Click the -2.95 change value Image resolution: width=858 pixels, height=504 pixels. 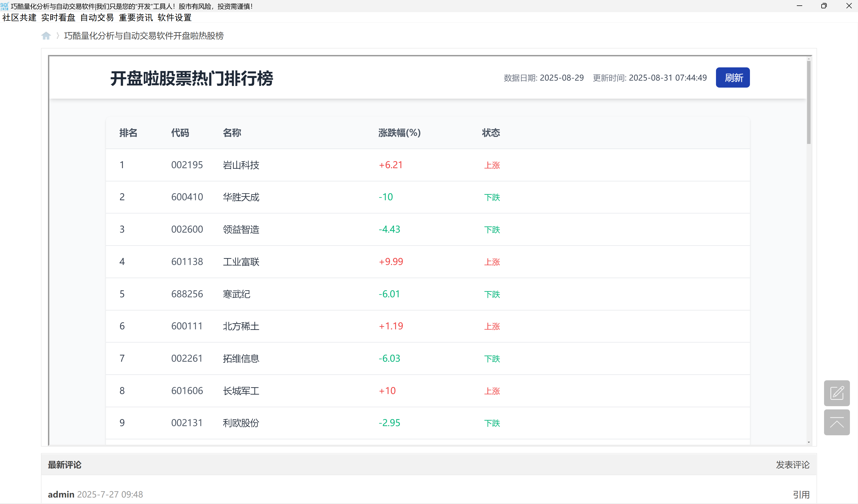pyautogui.click(x=389, y=423)
